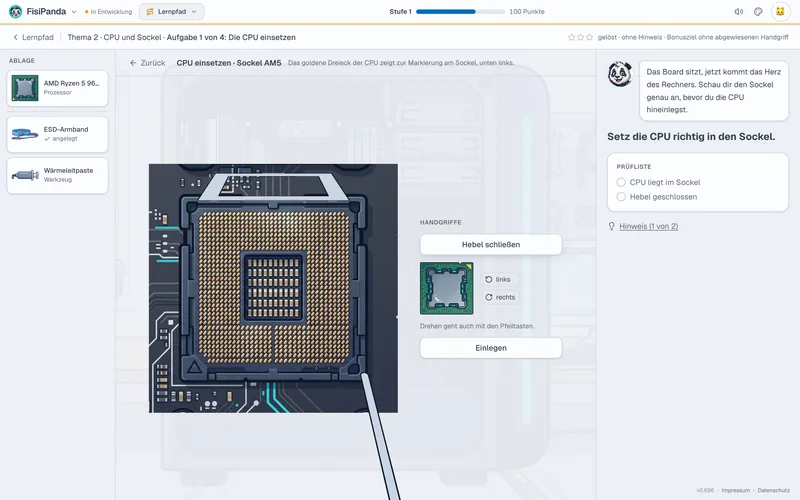This screenshot has width=800, height=500.
Task: Click the AM5 socket pin area
Action: point(273,288)
